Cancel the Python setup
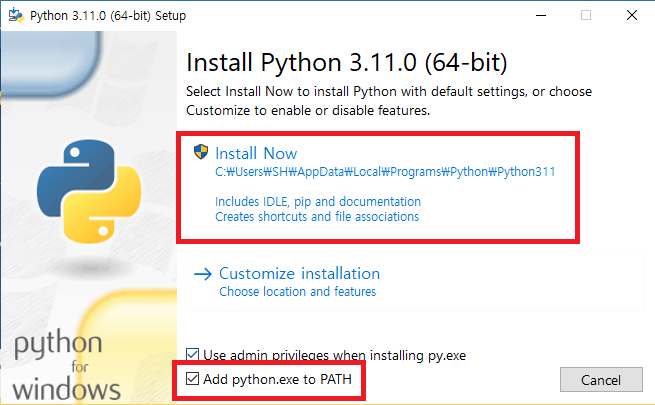This screenshot has width=655, height=405. coord(601,380)
